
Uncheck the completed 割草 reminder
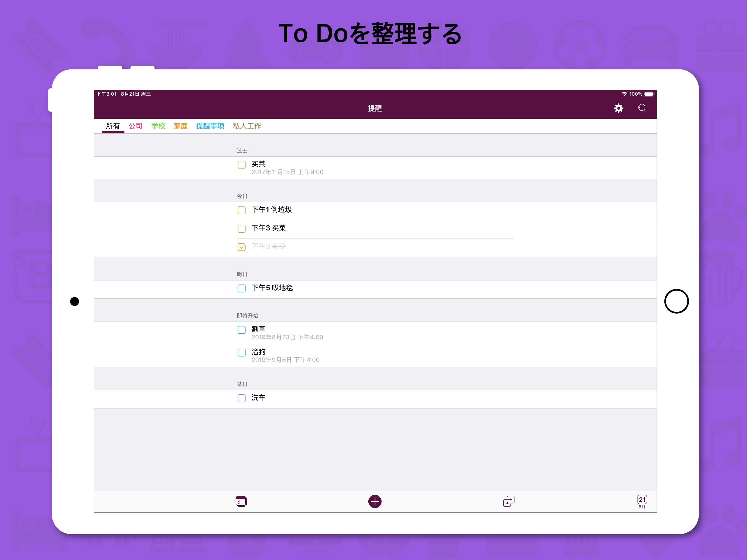pos(241,247)
